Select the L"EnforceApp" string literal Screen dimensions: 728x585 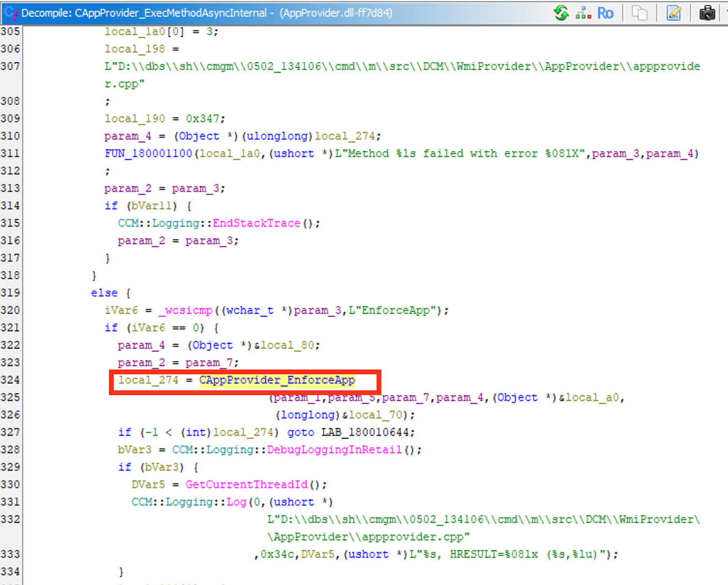click(x=393, y=310)
